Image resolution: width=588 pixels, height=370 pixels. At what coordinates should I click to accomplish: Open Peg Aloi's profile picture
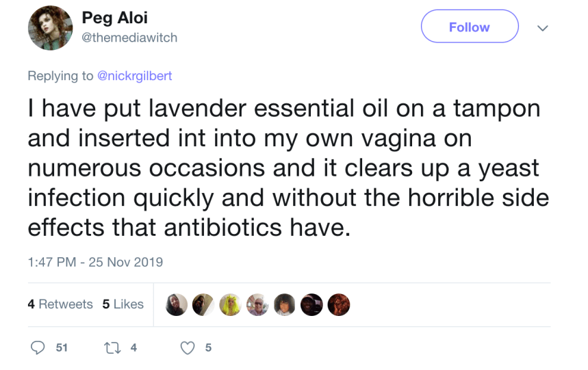(x=50, y=28)
